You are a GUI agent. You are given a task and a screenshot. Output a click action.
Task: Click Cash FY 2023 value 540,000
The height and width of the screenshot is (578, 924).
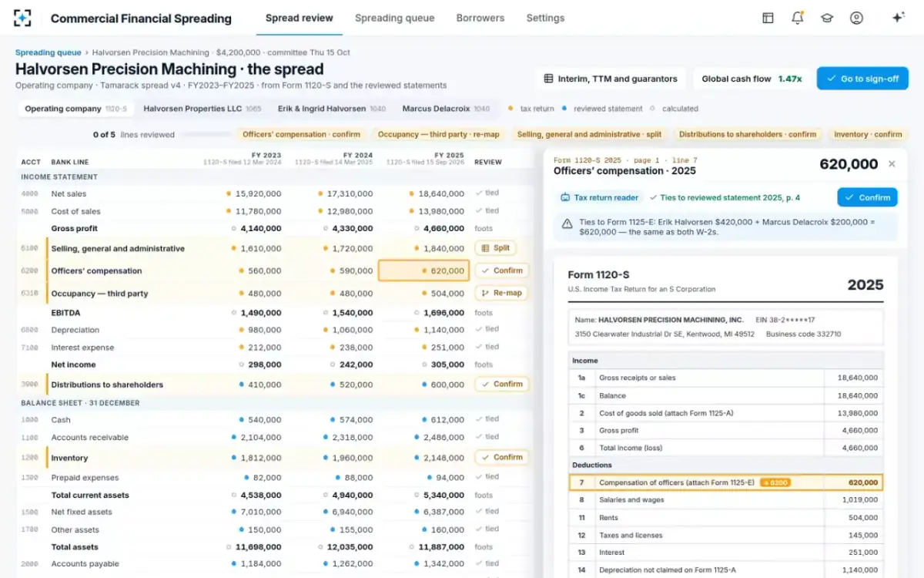(x=265, y=420)
